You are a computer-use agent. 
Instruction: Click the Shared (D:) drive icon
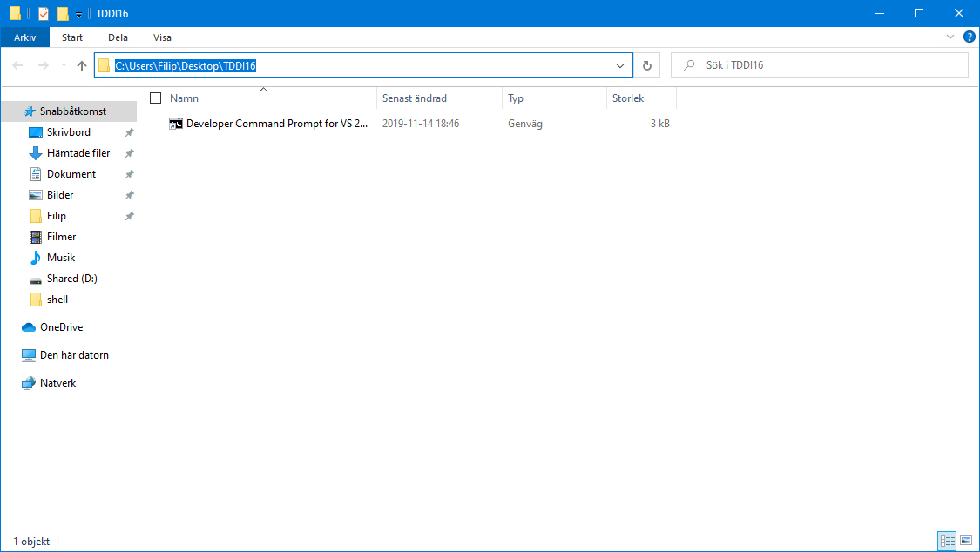(36, 279)
